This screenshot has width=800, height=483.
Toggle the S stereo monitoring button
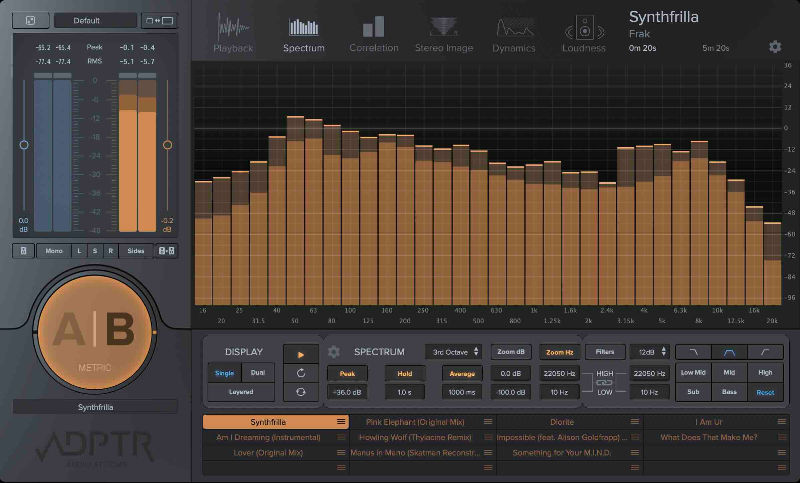point(95,251)
